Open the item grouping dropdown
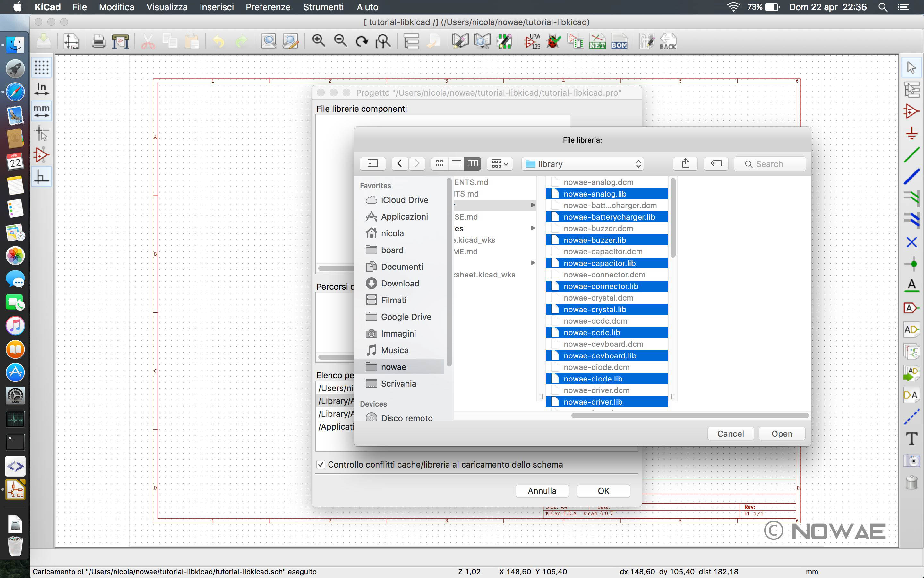Screen dimensions: 924x578 pyautogui.click(x=500, y=164)
